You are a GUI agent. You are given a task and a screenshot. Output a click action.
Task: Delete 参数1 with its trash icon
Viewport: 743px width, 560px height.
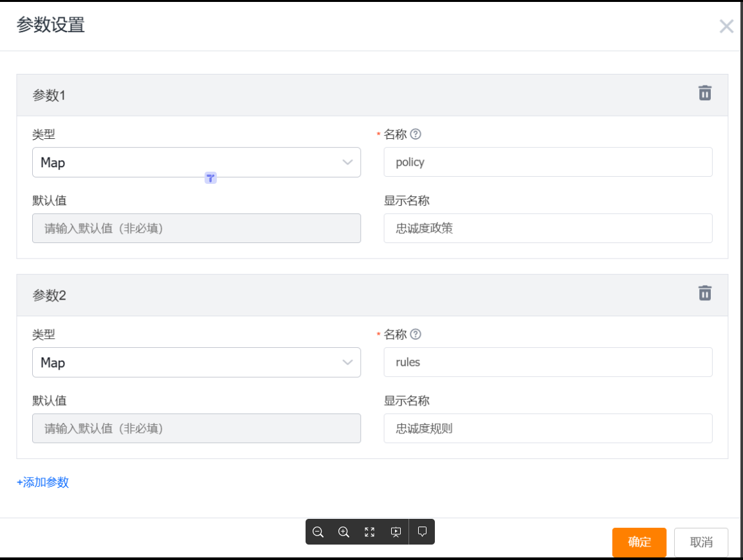point(704,93)
